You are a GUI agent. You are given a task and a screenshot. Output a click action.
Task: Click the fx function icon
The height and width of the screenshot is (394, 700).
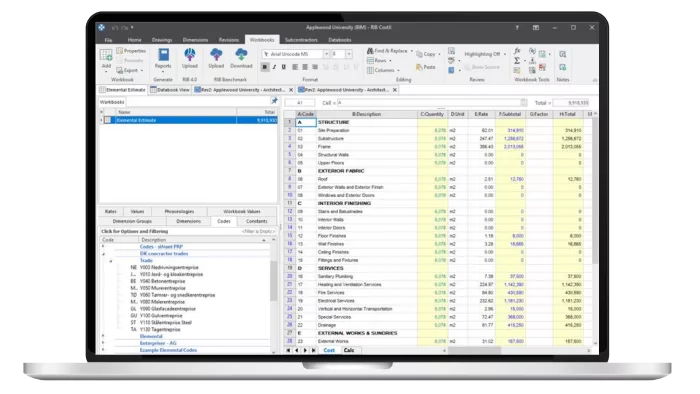coord(517,51)
